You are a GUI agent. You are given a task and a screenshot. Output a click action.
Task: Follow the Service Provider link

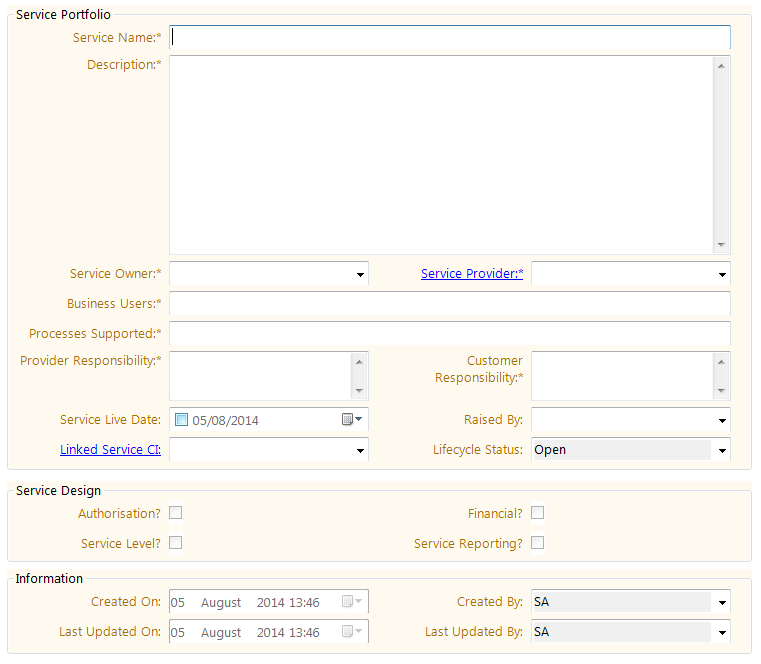(471, 274)
